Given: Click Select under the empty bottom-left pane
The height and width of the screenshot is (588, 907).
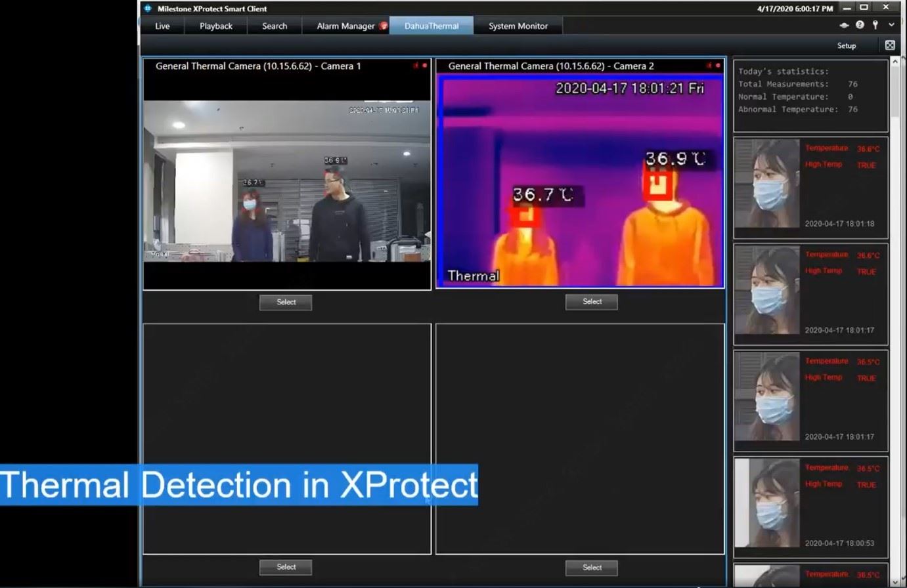Looking at the screenshot, I should [x=286, y=567].
